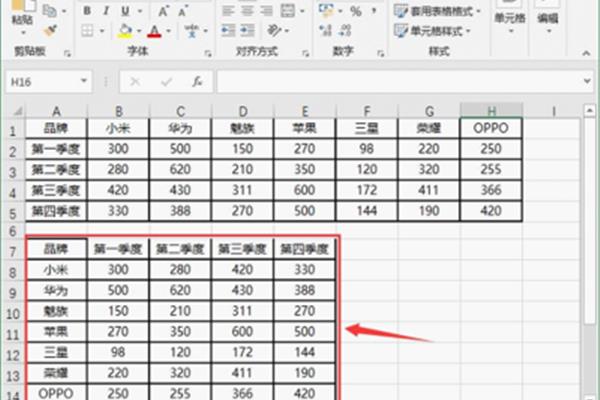Click Merge and Center icon
Image resolution: width=600 pixels, height=400 pixels.
(288, 11)
